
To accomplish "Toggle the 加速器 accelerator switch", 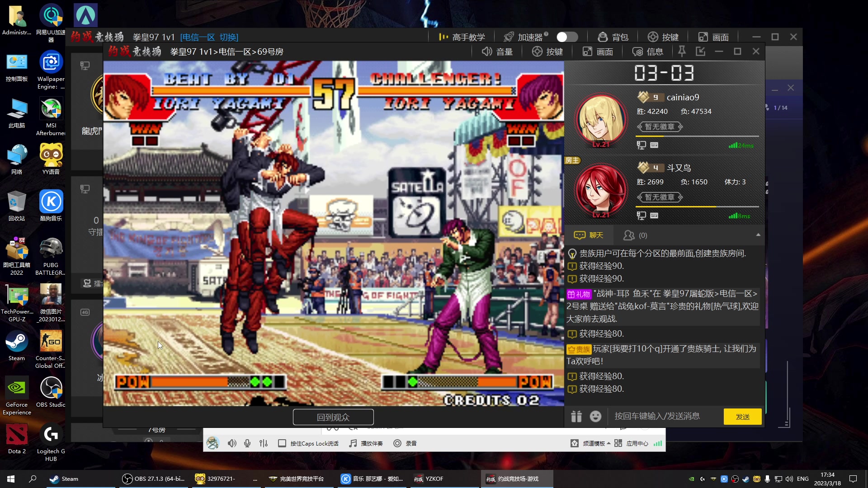I will (x=567, y=37).
